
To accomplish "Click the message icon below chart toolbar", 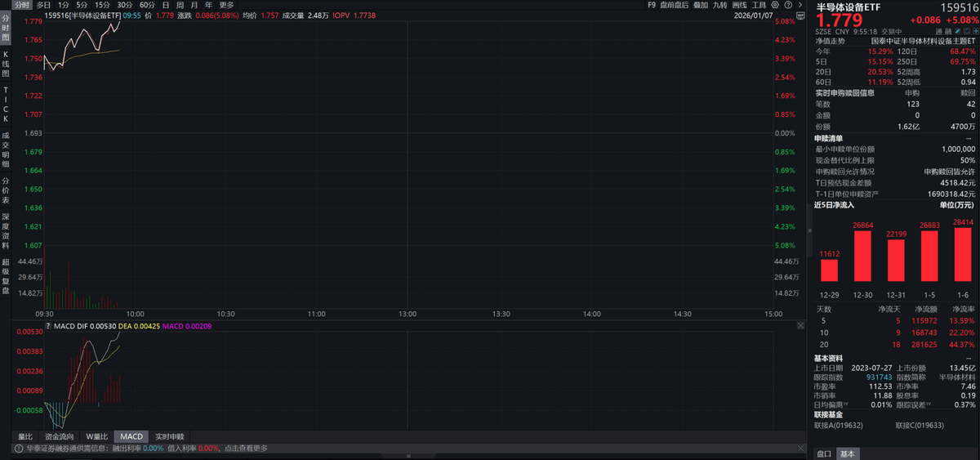I will point(802,17).
